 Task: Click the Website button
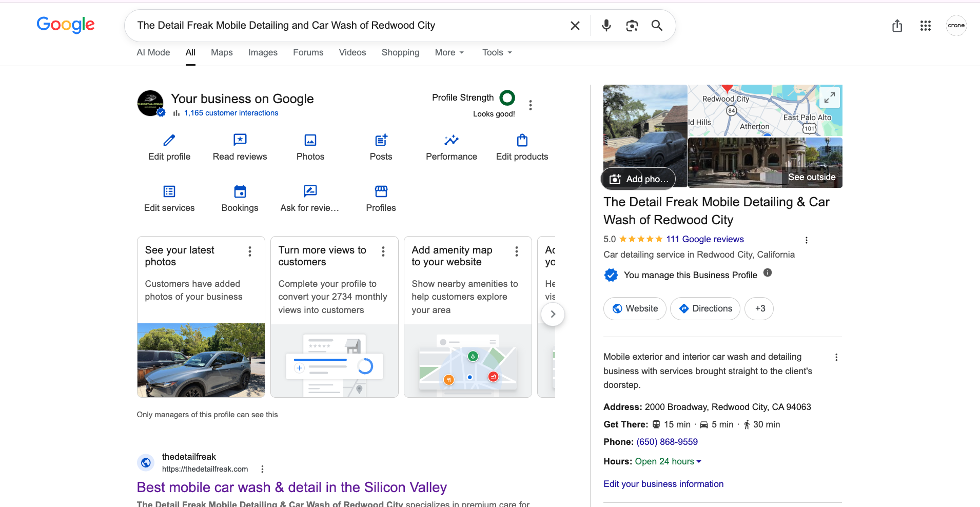coord(635,308)
